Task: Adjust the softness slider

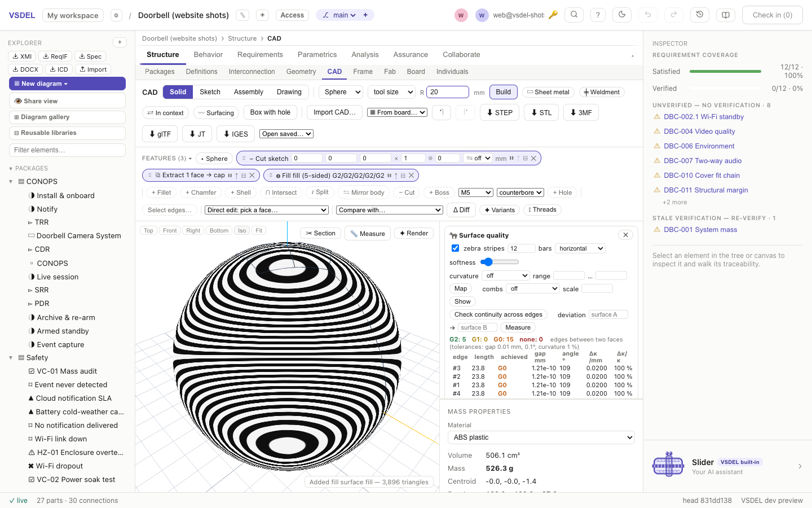Action: [x=500, y=262]
